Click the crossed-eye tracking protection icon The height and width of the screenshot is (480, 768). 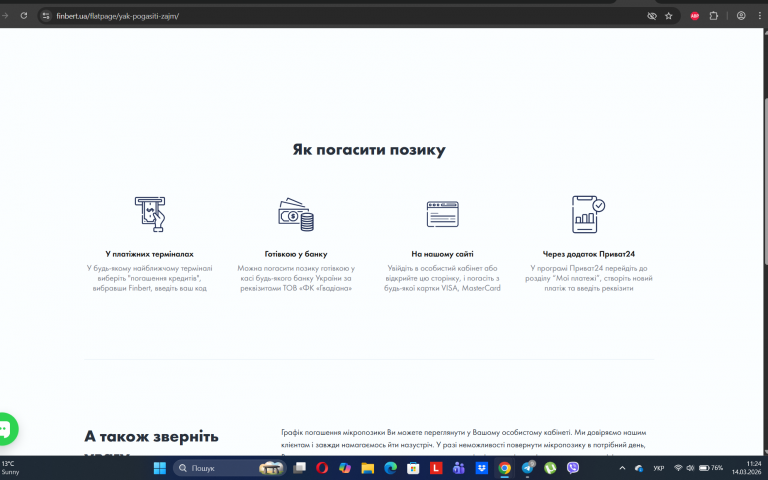tap(651, 16)
